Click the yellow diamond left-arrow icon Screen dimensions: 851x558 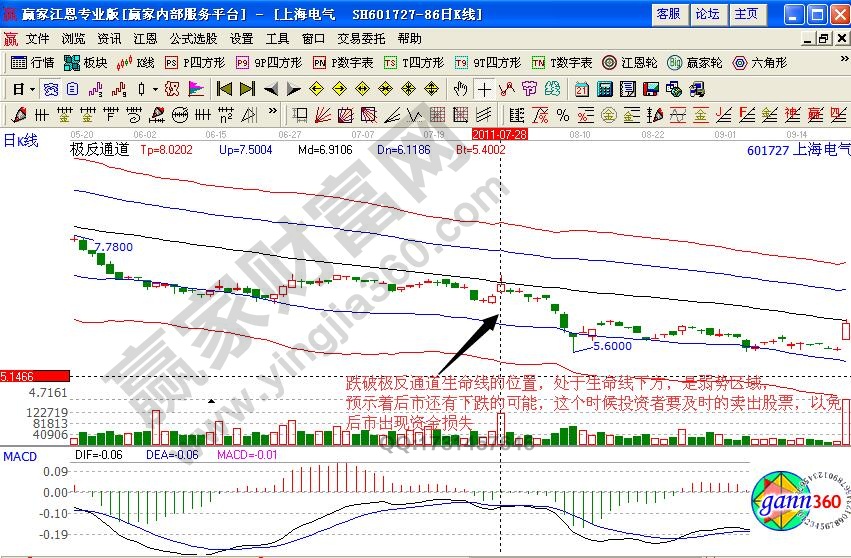[x=316, y=89]
